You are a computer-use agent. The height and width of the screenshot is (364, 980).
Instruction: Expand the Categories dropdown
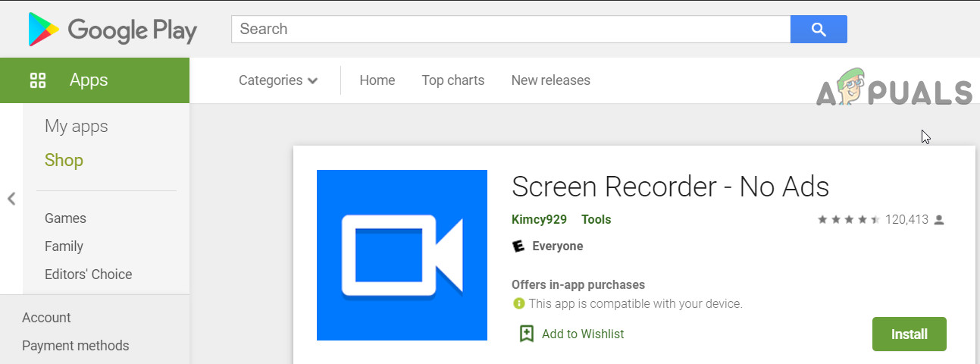pos(278,80)
